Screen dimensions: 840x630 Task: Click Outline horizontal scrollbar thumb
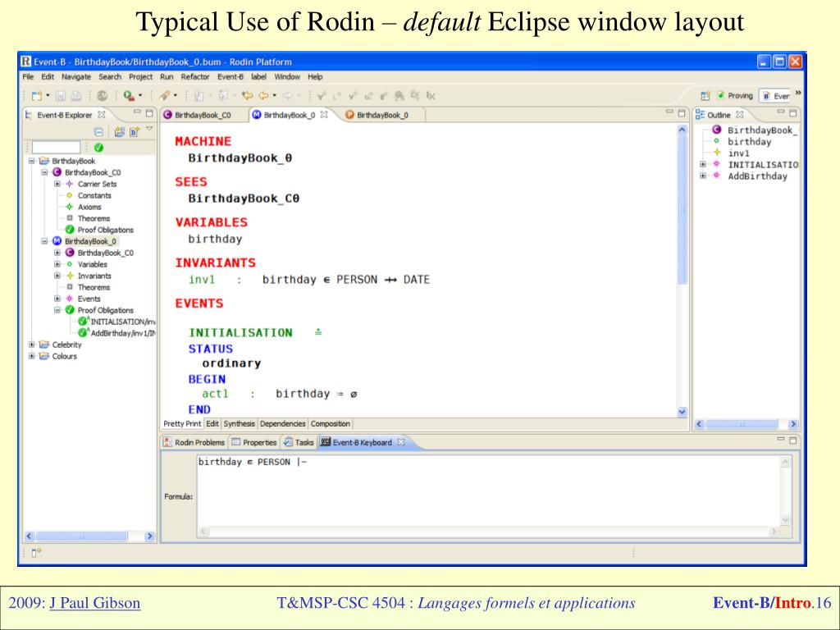742,424
